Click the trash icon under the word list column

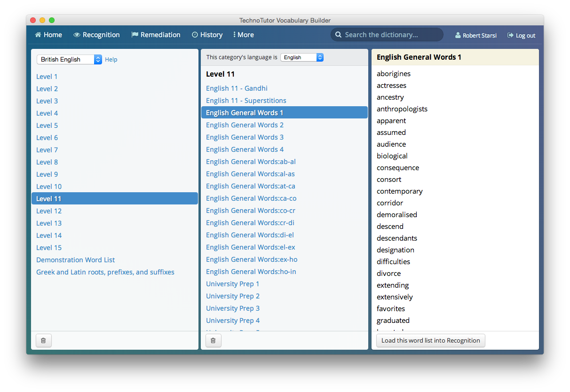click(x=213, y=340)
